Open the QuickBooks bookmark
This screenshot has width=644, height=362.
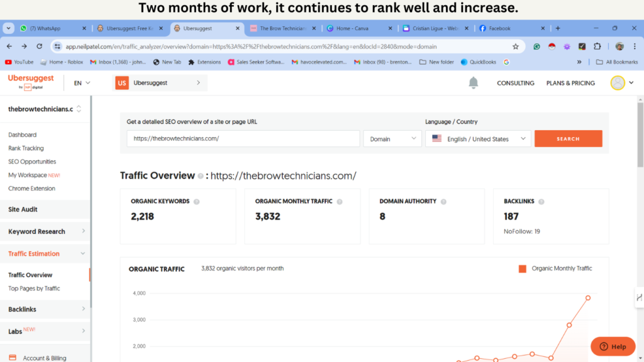point(479,62)
